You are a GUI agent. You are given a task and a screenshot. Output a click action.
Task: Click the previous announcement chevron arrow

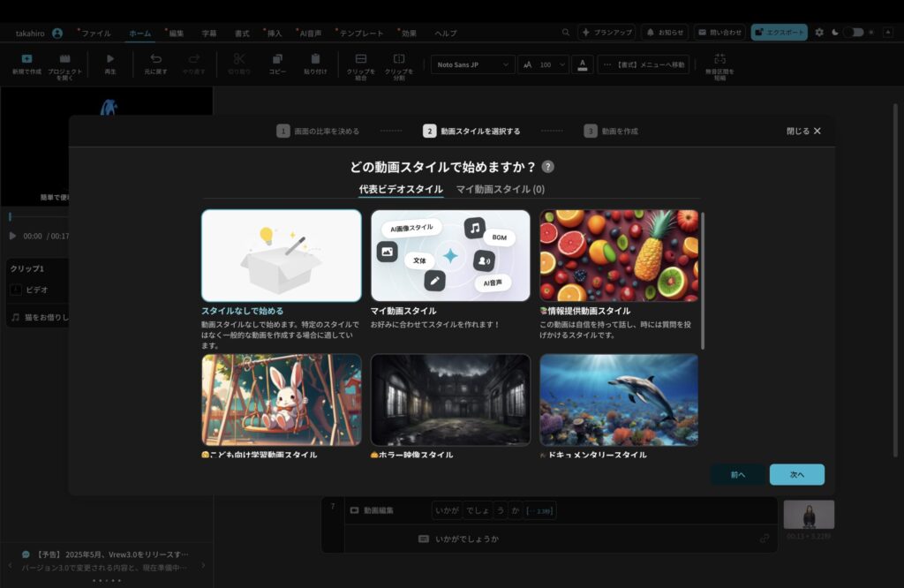pos(11,566)
